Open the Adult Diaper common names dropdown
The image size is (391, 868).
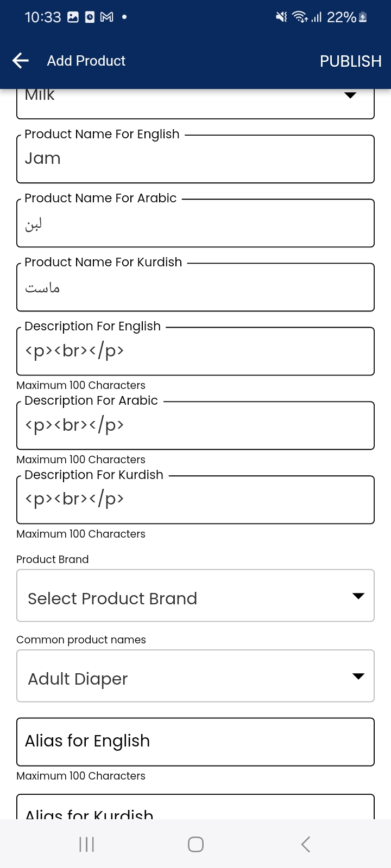(x=195, y=676)
